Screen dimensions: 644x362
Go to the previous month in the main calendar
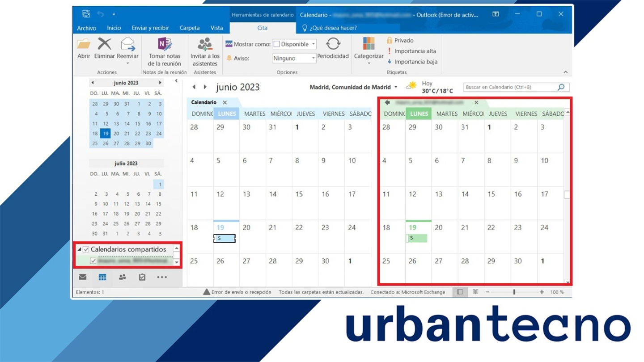point(194,87)
